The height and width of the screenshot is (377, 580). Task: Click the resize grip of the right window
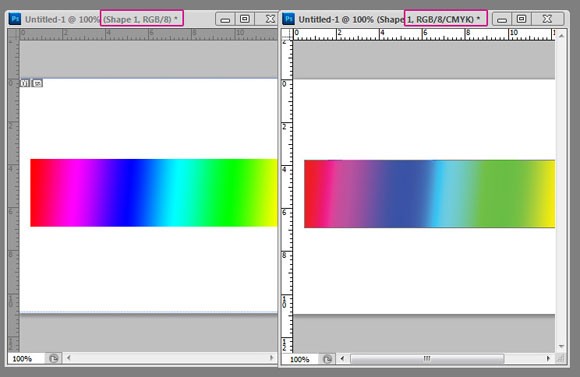[561, 359]
